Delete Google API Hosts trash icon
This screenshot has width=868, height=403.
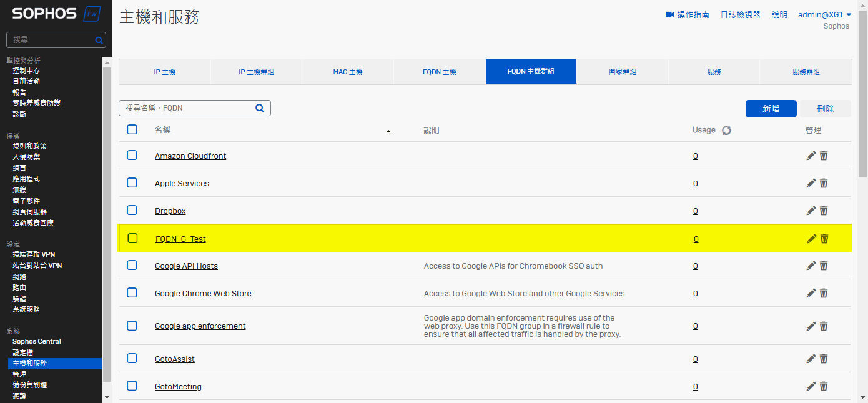(x=824, y=266)
